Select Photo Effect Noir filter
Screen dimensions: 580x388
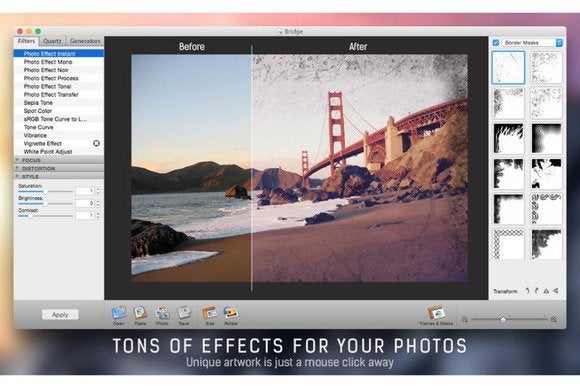click(59, 70)
